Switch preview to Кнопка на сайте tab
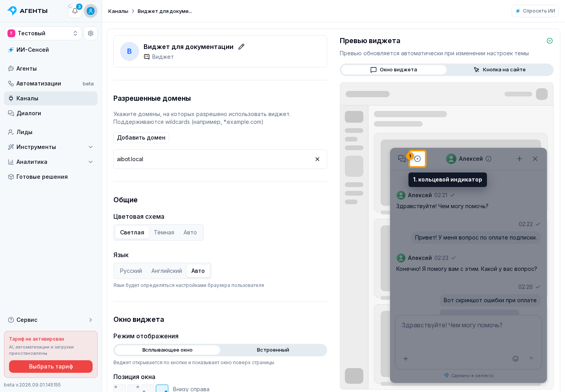565x392 pixels. (500, 70)
